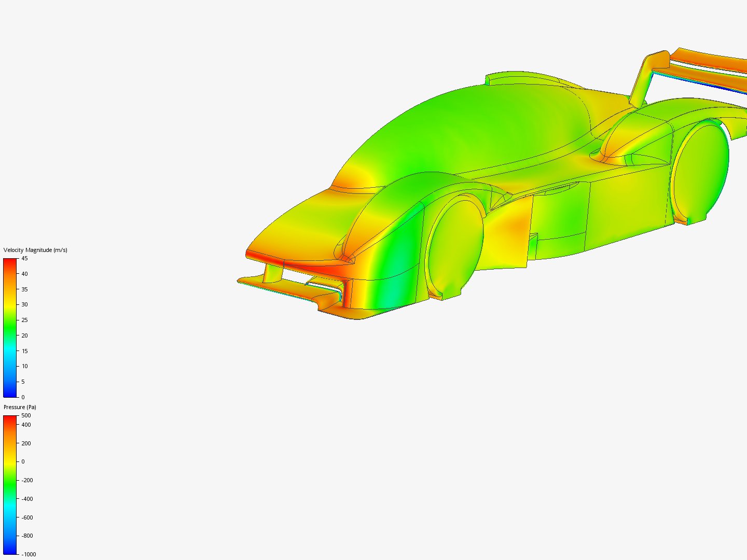The height and width of the screenshot is (560, 747).
Task: Click the Velocity Magnitude color bar
Action: (x=10, y=328)
